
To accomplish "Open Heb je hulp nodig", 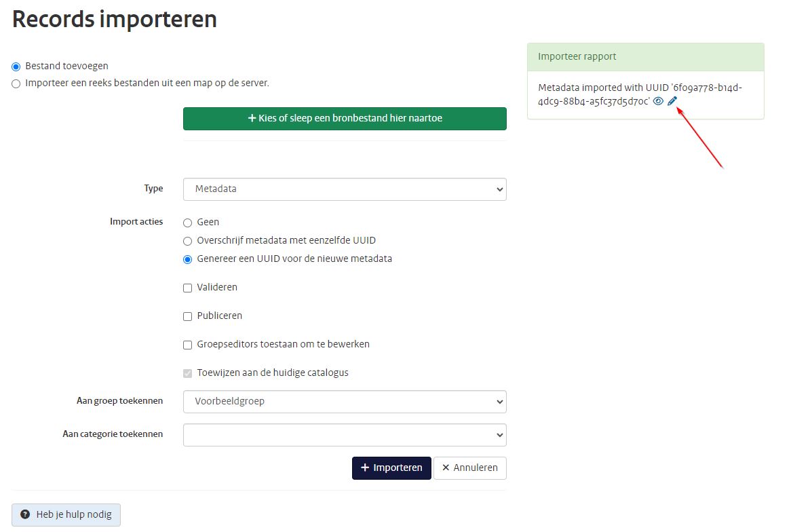I will [x=66, y=514].
